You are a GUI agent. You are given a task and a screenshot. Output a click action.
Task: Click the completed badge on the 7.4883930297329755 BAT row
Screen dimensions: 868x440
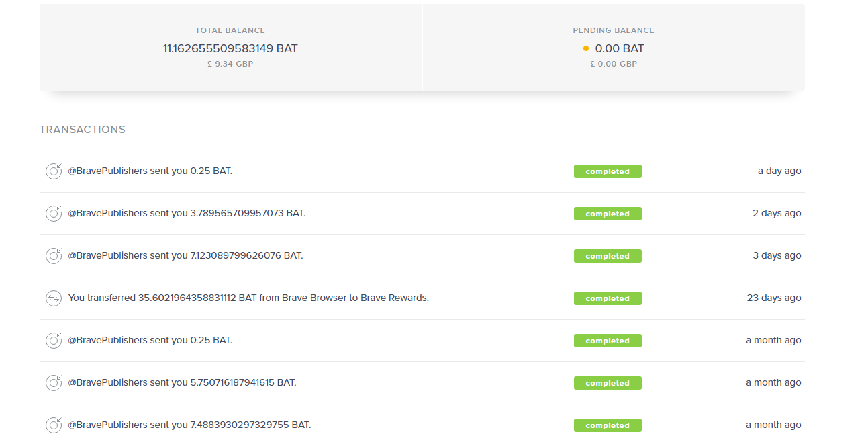608,425
